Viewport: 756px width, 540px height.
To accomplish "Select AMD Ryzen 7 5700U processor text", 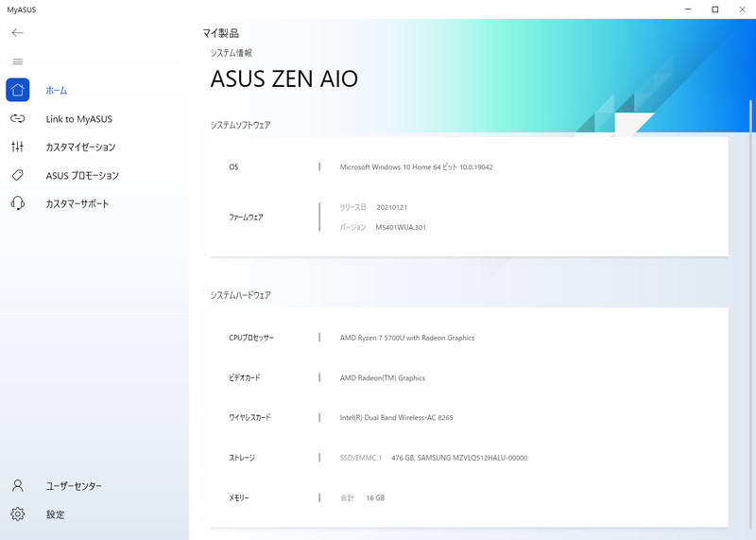I will [x=407, y=338].
